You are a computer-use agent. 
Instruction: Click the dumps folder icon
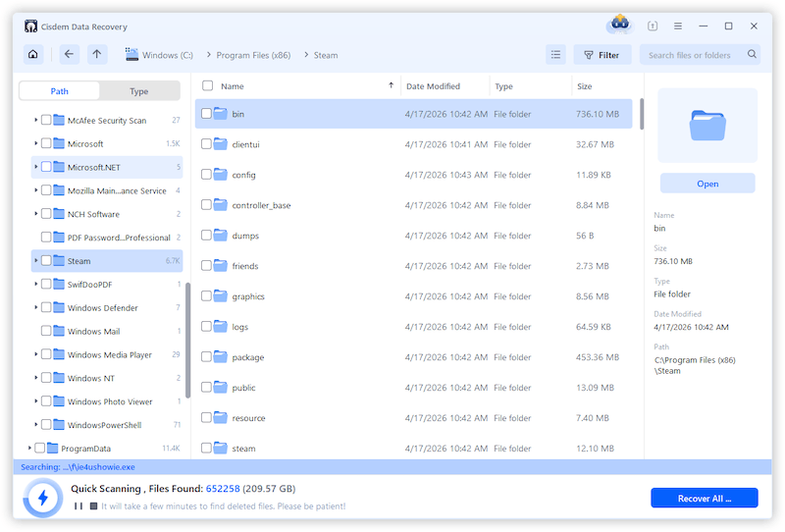[x=220, y=235]
